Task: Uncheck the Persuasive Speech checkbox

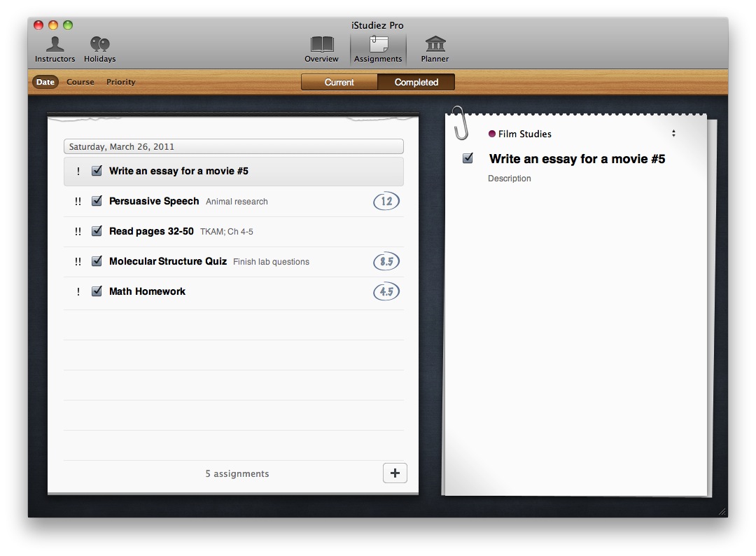Action: pos(97,201)
